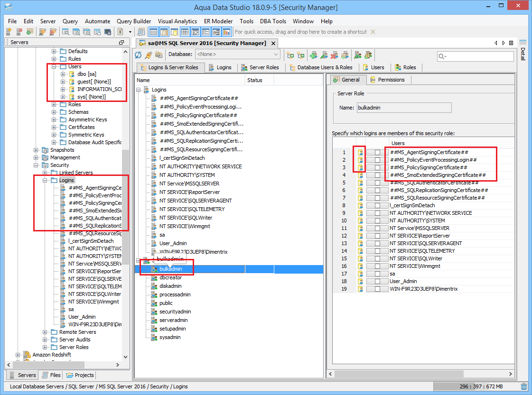Refresh the Security Manager view
The height and width of the screenshot is (395, 532).
[138, 55]
